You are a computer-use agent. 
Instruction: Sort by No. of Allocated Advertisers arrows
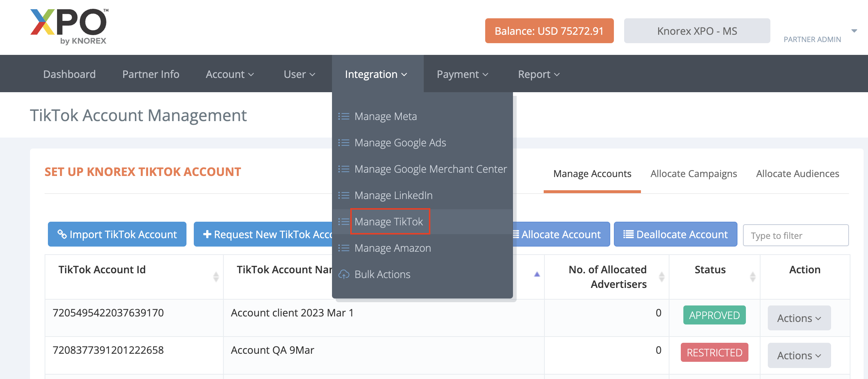[662, 277]
